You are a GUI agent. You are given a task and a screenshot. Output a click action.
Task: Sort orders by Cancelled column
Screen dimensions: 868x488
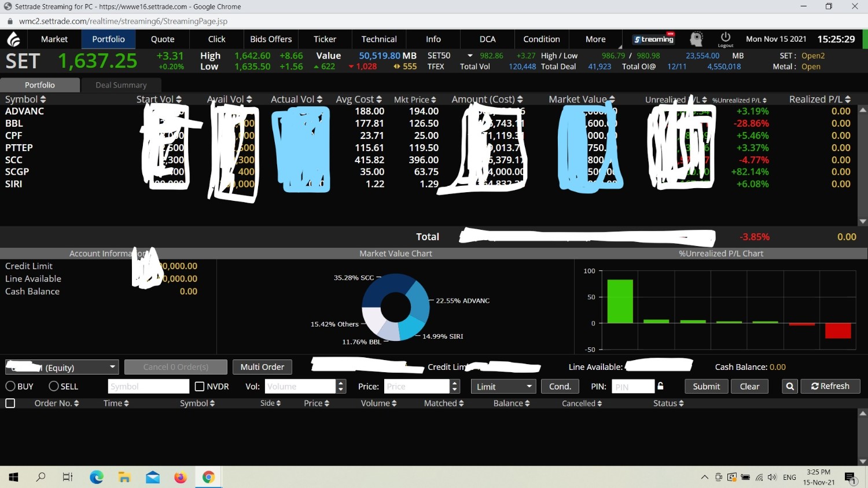pos(599,403)
